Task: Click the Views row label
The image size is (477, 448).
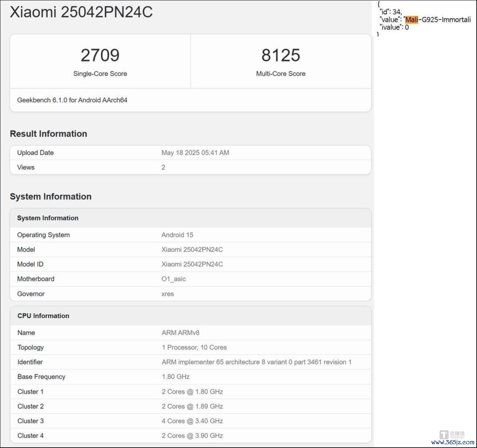Action: coord(26,167)
